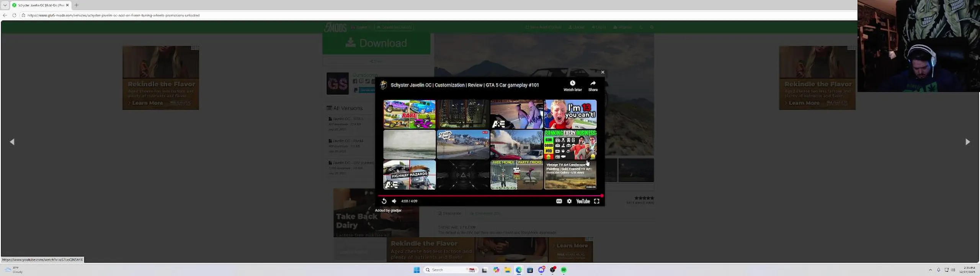Image resolution: width=980 pixels, height=276 pixels.
Task: Open the smoking building fire suggested video
Action: point(516,145)
